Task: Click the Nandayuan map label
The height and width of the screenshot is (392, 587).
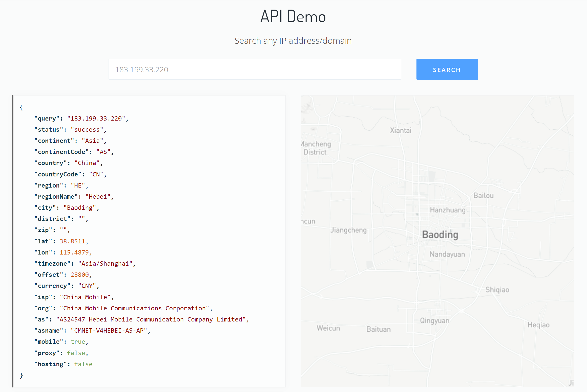Action: pyautogui.click(x=447, y=254)
